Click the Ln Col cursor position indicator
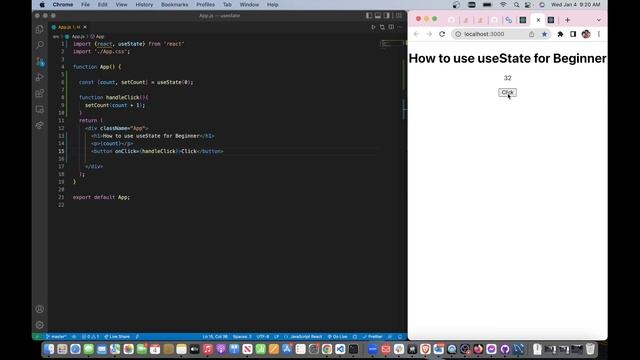This screenshot has height=360, width=640. pyautogui.click(x=215, y=336)
